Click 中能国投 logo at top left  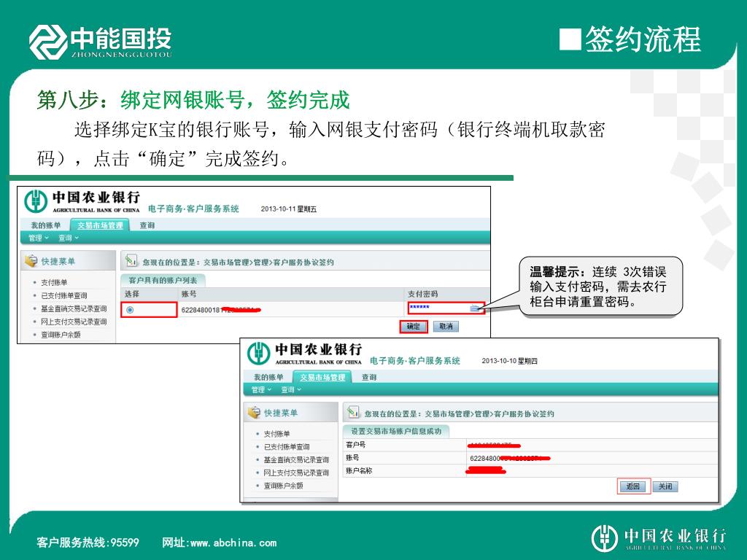click(x=101, y=42)
